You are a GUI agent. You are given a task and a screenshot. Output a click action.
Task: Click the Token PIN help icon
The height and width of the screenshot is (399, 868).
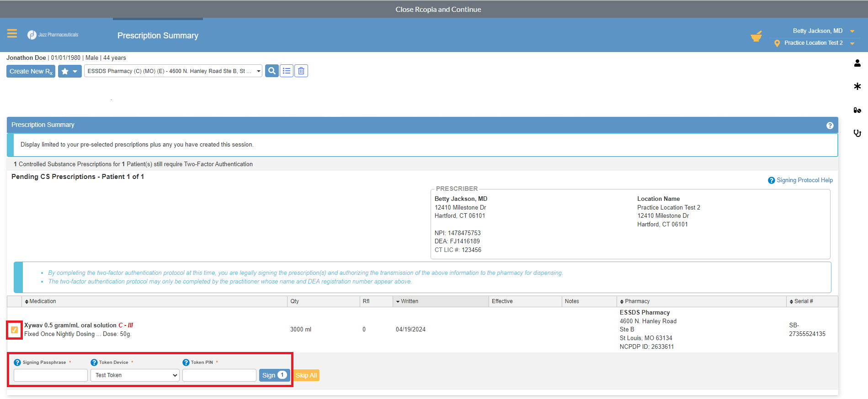click(x=186, y=362)
